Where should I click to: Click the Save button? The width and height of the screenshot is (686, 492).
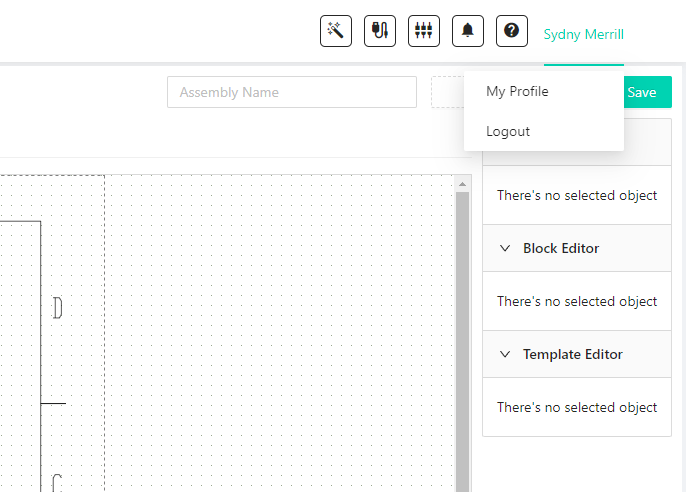pos(648,92)
